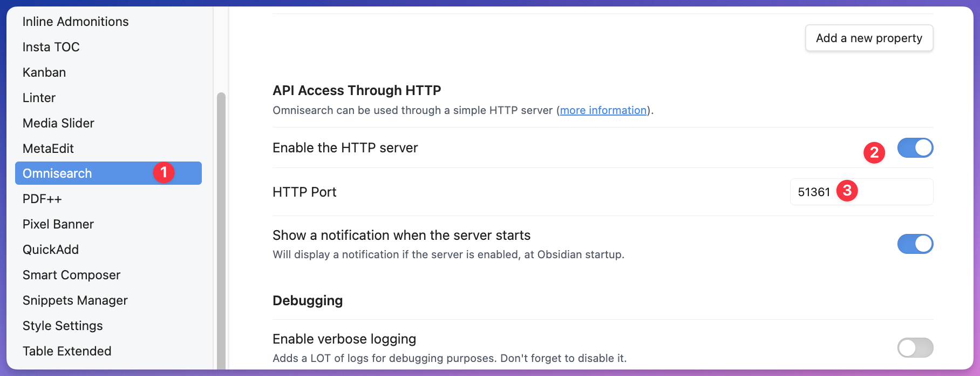The height and width of the screenshot is (376, 980).
Task: Select Smart Composer in sidebar
Action: click(71, 275)
